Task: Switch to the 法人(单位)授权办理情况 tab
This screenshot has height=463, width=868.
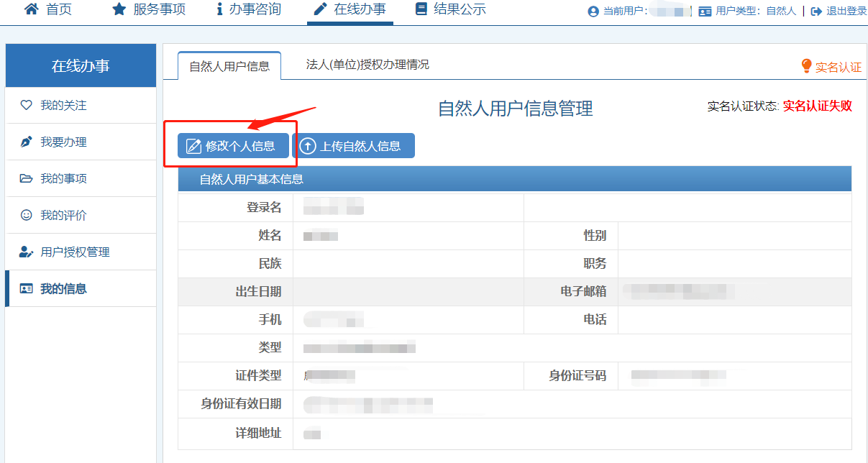Action: (367, 65)
